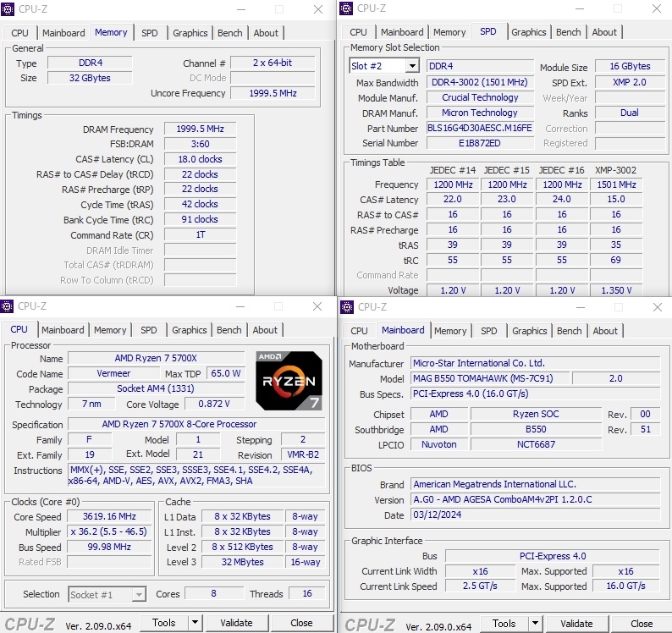Click Max TDP 65.0 W value
This screenshot has width=672, height=633.
(225, 373)
